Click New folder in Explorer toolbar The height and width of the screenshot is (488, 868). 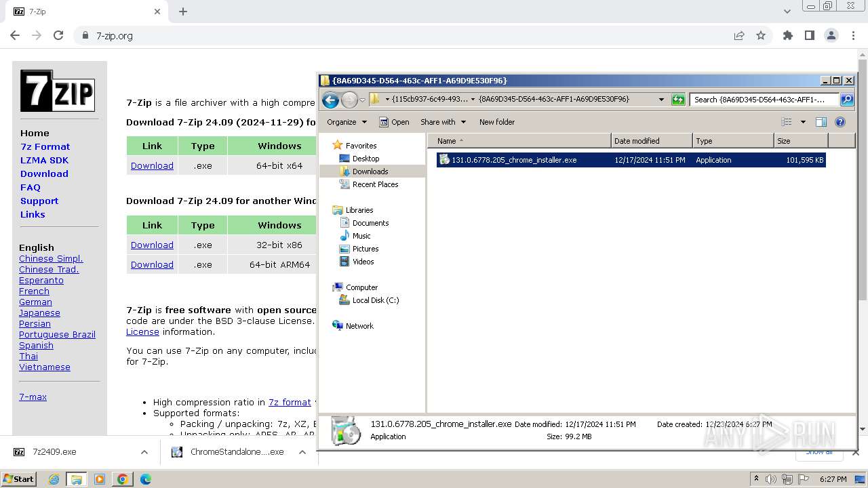[497, 122]
